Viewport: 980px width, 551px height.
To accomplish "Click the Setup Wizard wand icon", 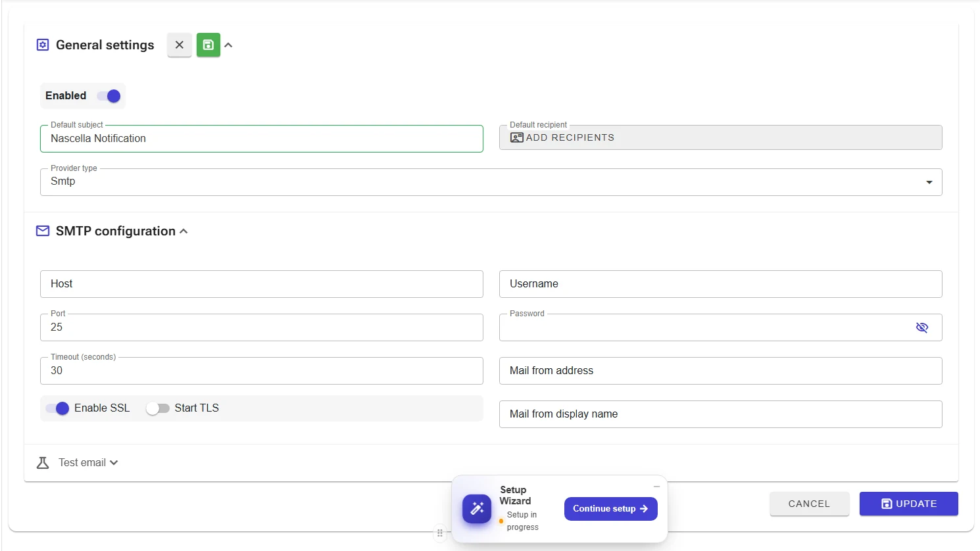I will 477,509.
